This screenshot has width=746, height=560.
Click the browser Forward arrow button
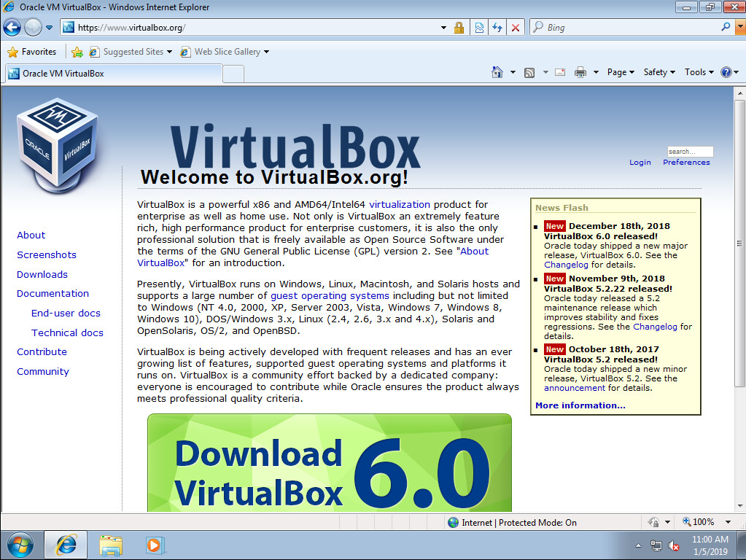click(x=33, y=28)
